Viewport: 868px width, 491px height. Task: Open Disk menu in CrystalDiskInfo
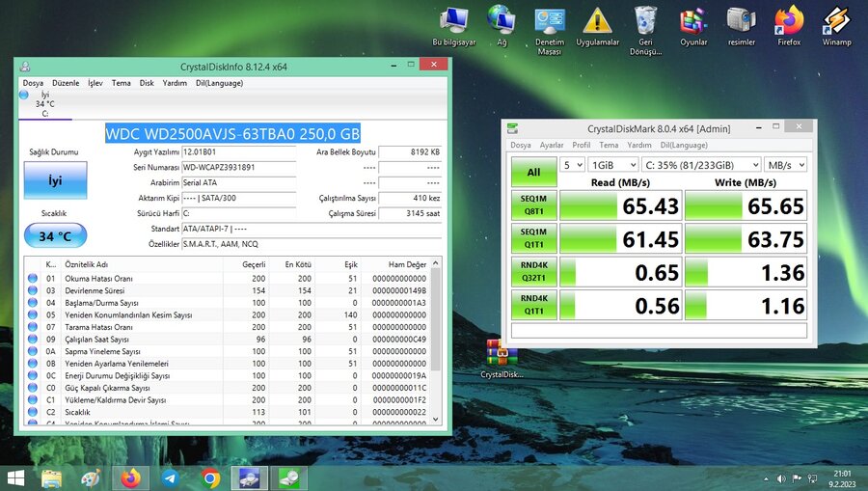tap(147, 83)
